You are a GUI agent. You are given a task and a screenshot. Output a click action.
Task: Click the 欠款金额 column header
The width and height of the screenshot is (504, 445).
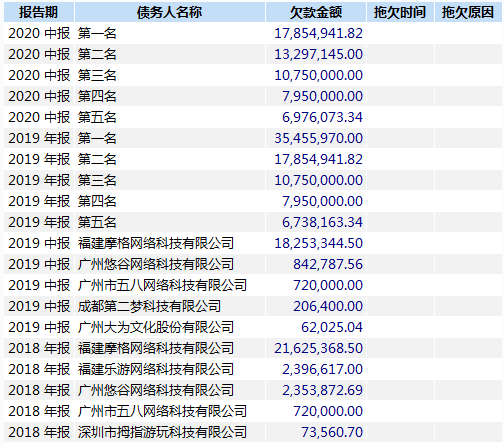316,12
